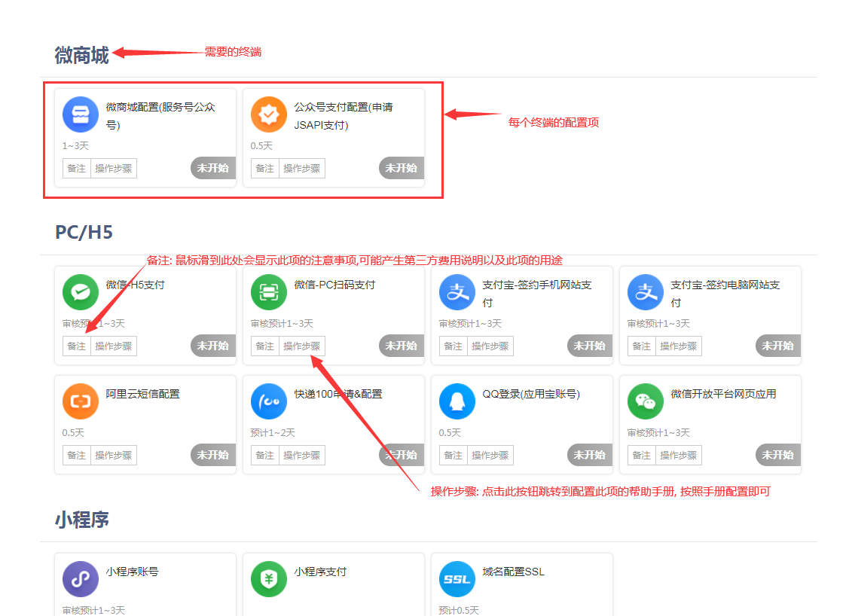Click 未开始 status on QQ登录 card
Screen dimensions: 849x616
[x=590, y=455]
